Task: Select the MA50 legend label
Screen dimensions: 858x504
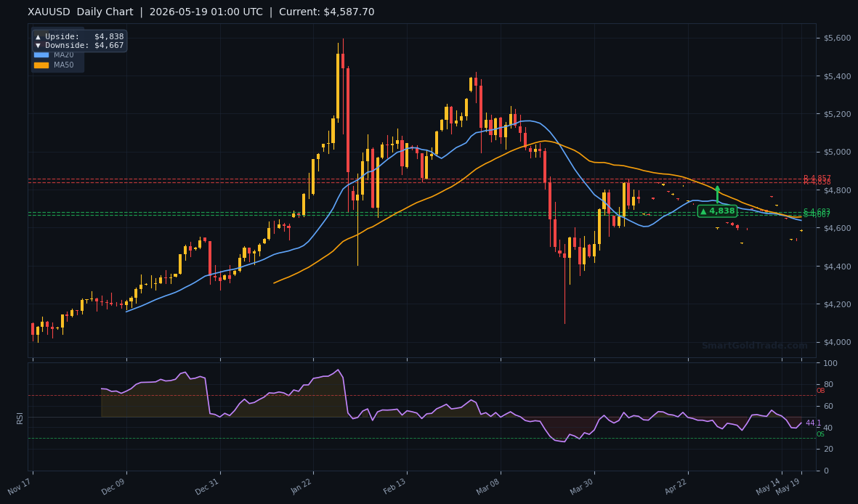Action: point(63,65)
